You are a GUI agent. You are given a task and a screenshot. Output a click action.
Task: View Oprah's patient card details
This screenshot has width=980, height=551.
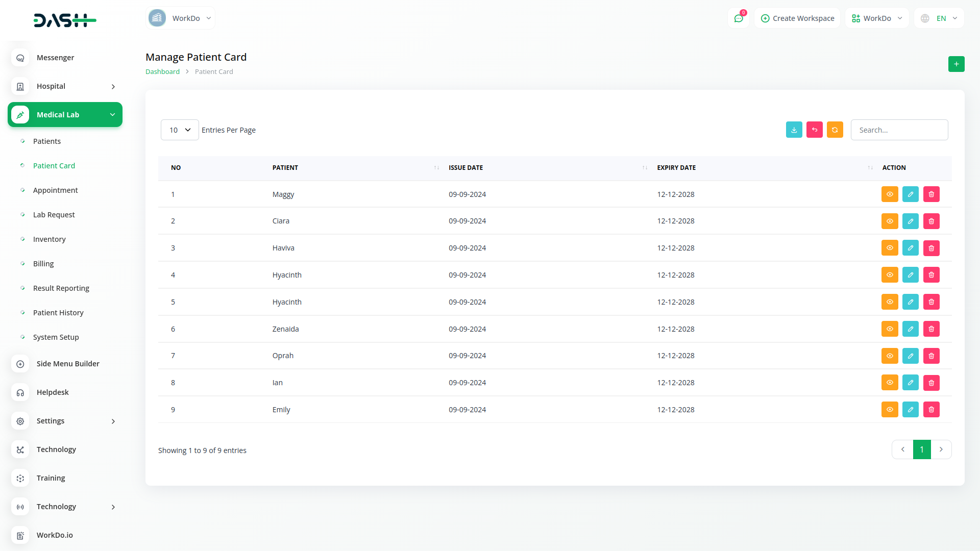(x=889, y=356)
